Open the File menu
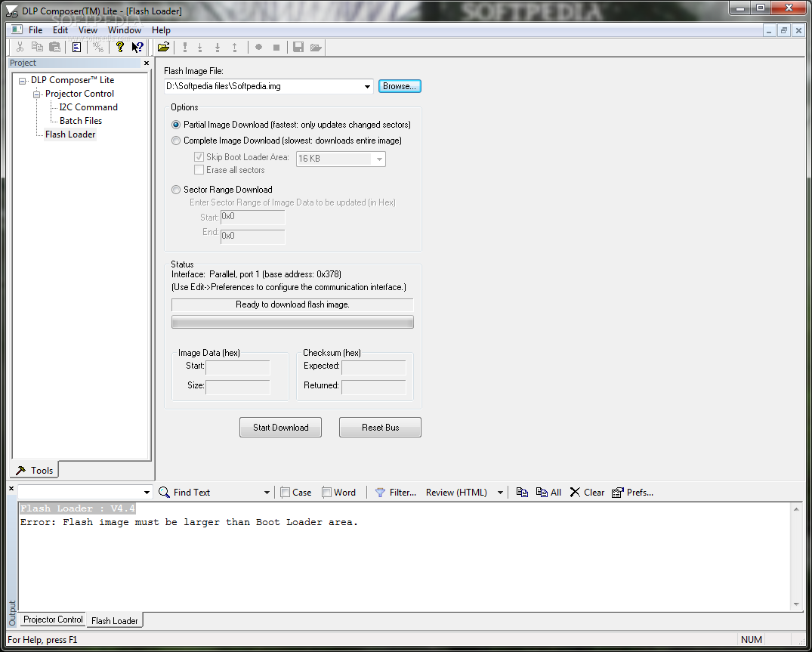Image resolution: width=812 pixels, height=652 pixels. (x=36, y=30)
